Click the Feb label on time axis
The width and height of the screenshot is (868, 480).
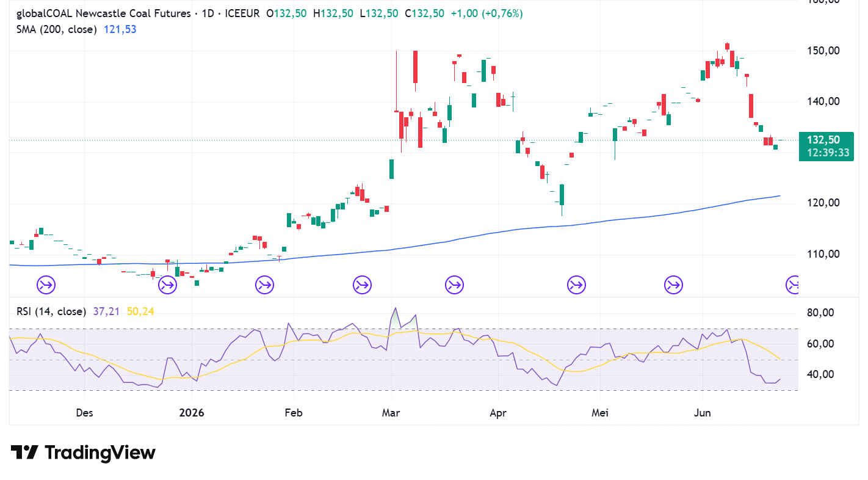(x=294, y=413)
